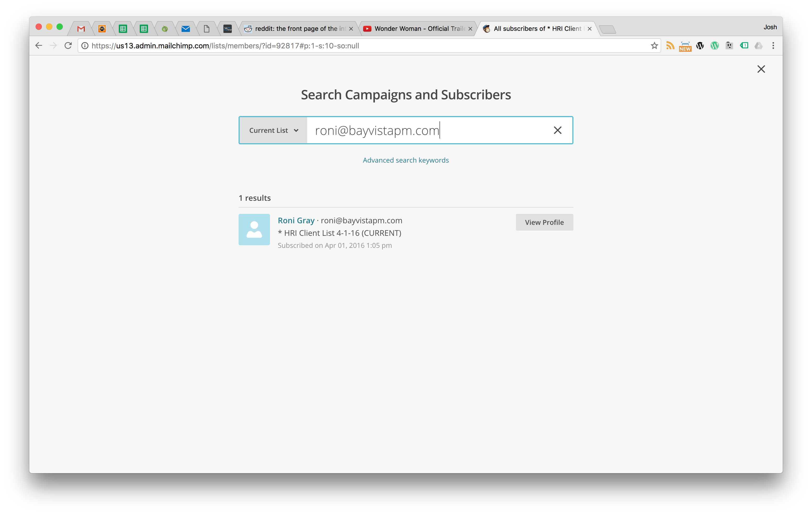Screen dimensions: 812x515
Task: Open the dark logo pinned tab
Action: click(x=228, y=29)
